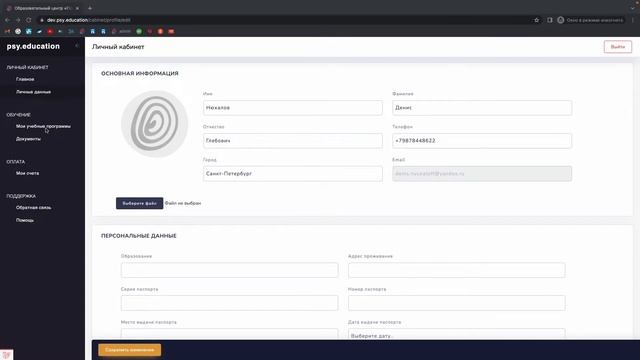The width and height of the screenshot is (640, 360).
Task: Click the ОБУЧЕНИЕ sidebar section label
Action: (18, 115)
